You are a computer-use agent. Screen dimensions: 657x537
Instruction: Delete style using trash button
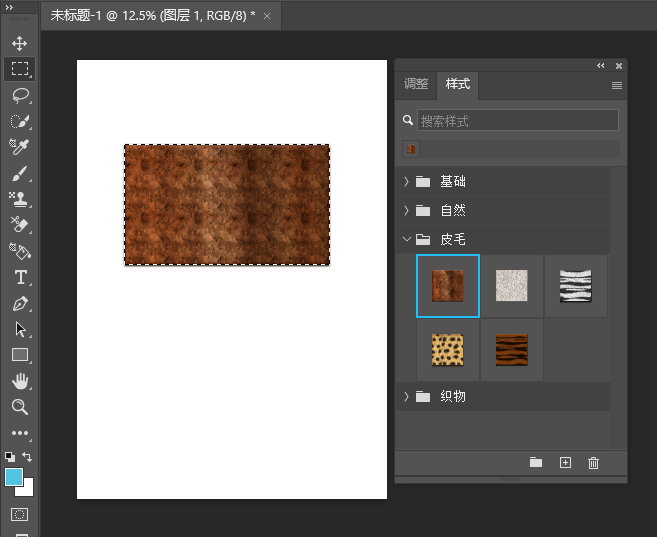pos(593,462)
